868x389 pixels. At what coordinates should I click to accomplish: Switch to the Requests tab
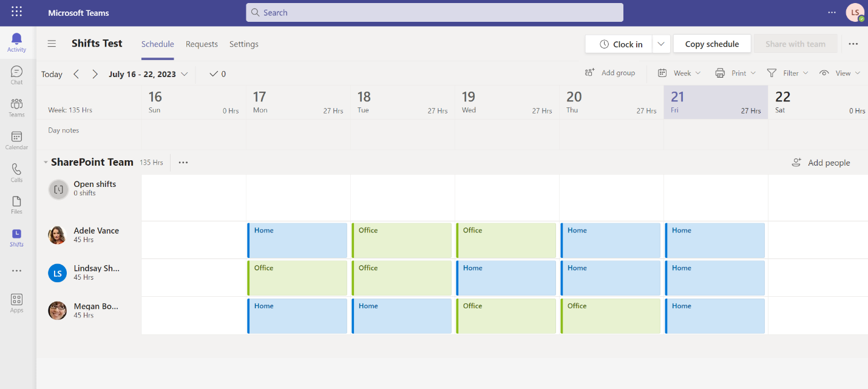[202, 44]
